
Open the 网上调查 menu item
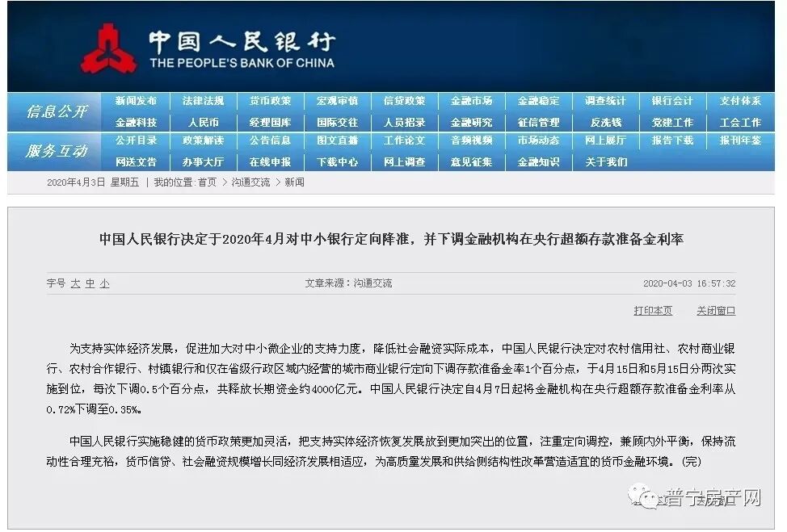click(405, 162)
